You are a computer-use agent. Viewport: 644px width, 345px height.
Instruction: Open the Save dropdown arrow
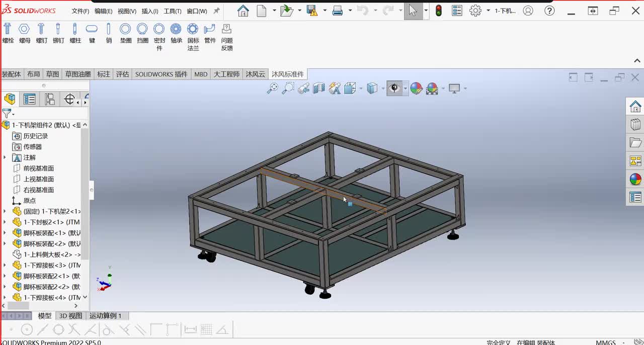[x=325, y=11]
